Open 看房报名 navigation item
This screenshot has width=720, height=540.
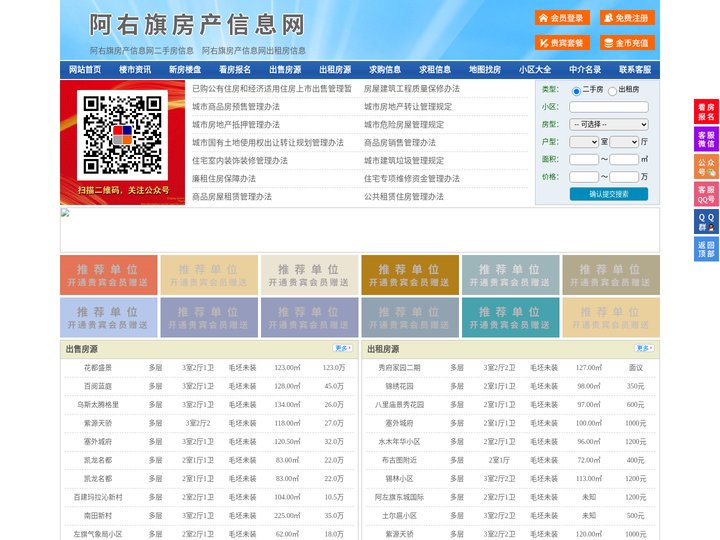(235, 70)
